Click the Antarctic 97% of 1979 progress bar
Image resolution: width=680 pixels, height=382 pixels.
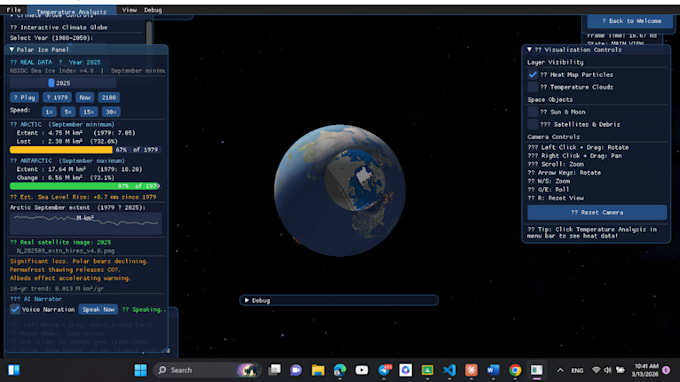pos(85,186)
